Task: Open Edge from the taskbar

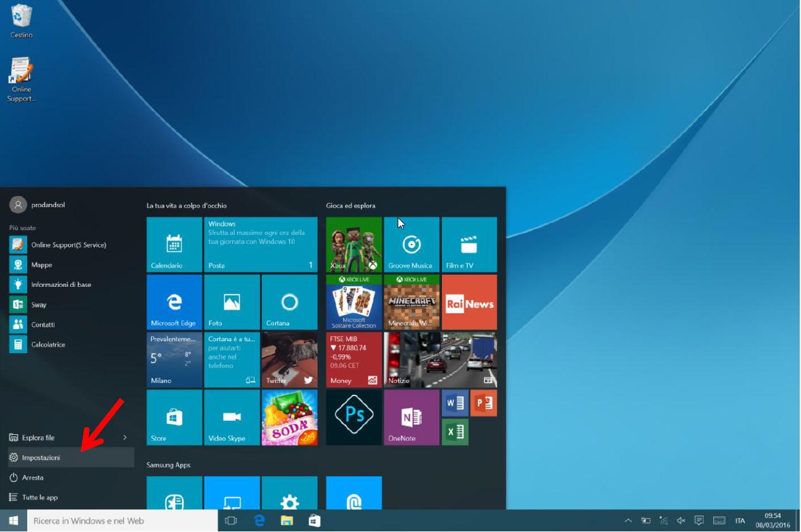Action: pyautogui.click(x=259, y=521)
